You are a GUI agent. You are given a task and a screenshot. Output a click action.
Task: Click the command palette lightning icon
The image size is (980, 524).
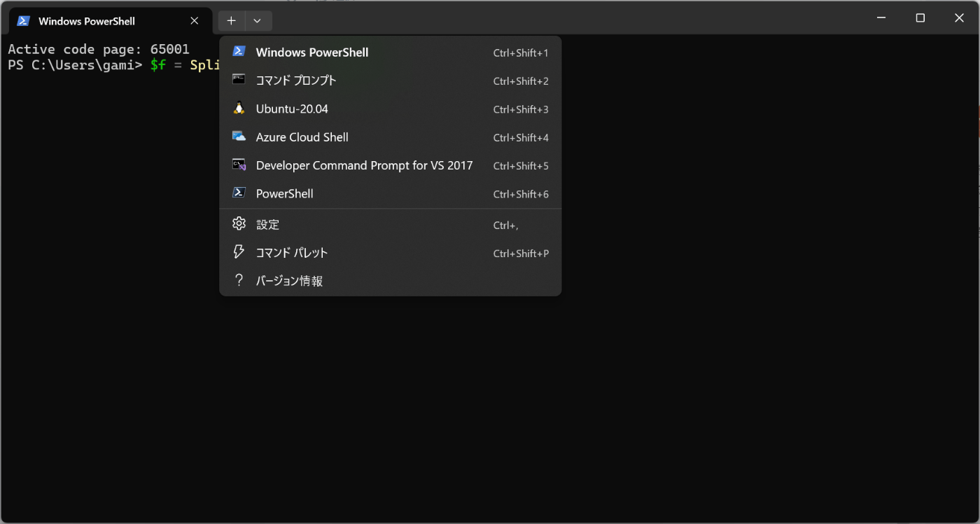coord(239,252)
